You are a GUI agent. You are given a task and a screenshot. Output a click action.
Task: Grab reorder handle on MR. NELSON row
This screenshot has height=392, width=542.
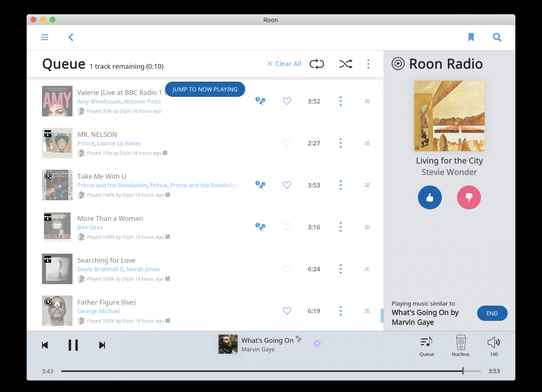[x=367, y=143]
